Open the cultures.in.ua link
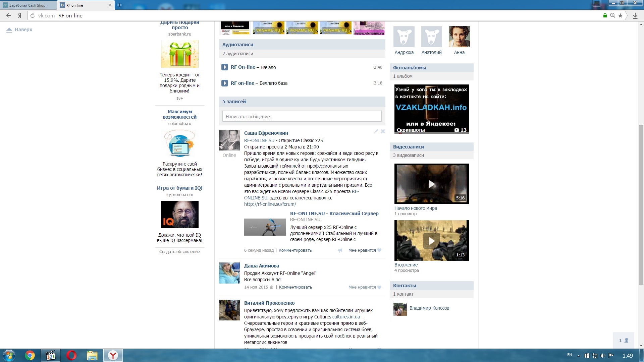The image size is (644, 362). (x=346, y=317)
